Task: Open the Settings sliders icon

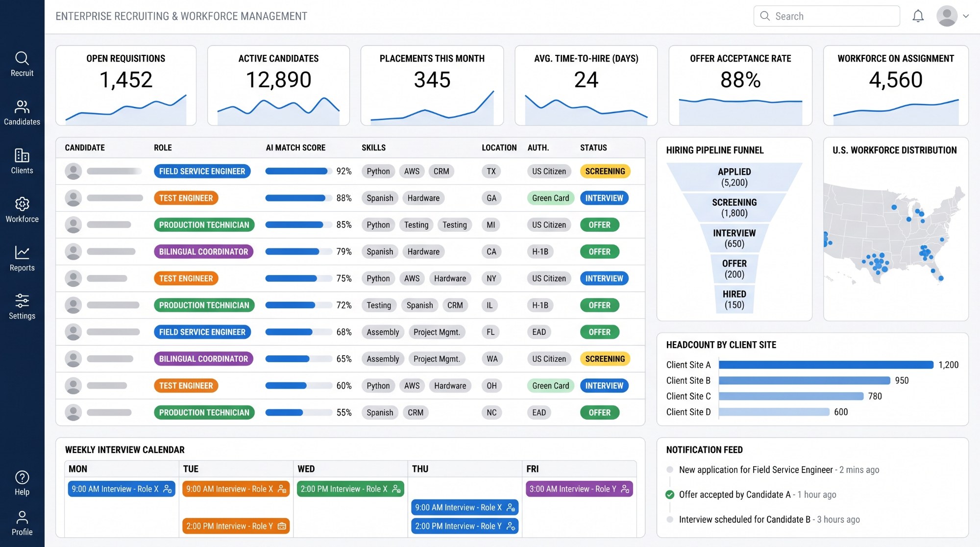Action: [x=22, y=300]
